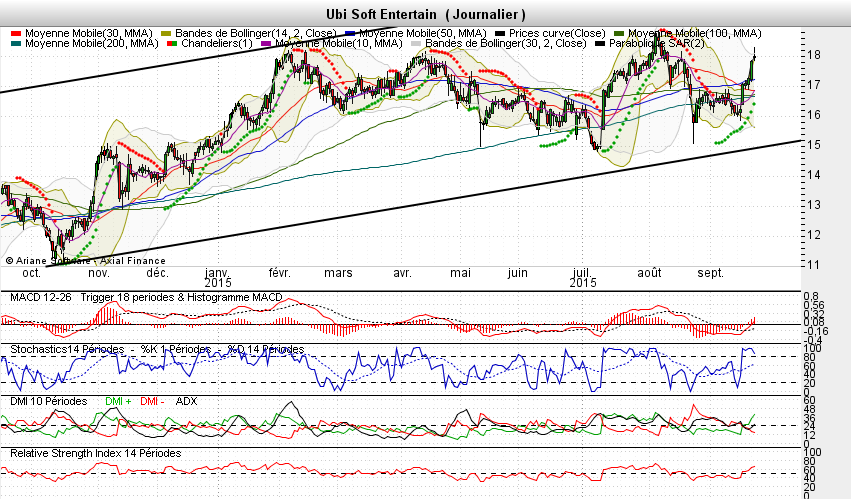
Task: Click the Moyenne Mobile(50, MMA) legend label
Action: tap(423, 34)
